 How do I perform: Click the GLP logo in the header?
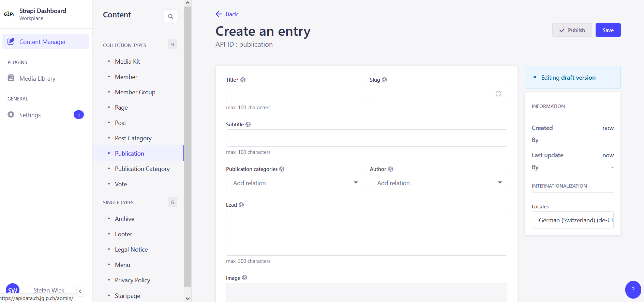click(x=9, y=14)
